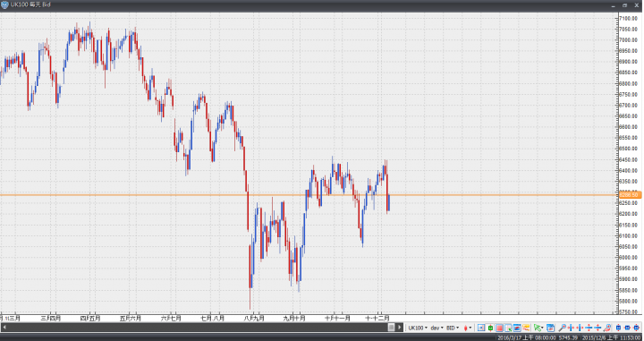Click the orange label indicator icon
Viewport: 644px width, 341px height.
[x=526, y=328]
